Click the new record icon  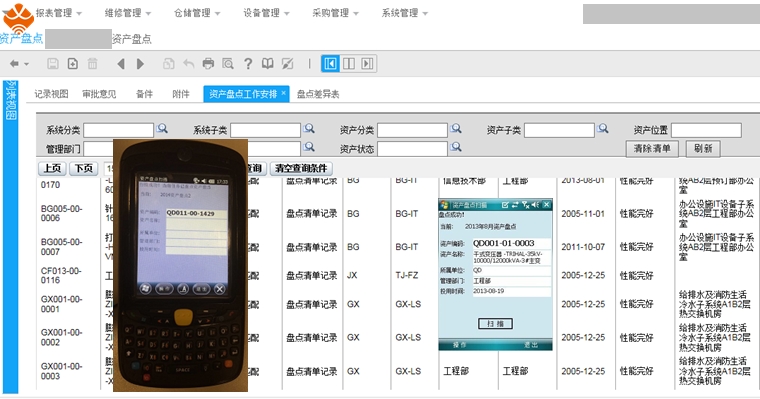coord(73,64)
